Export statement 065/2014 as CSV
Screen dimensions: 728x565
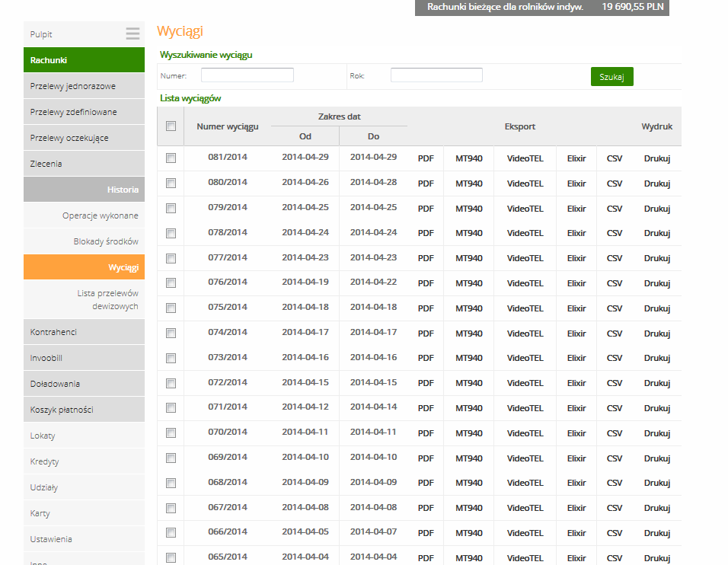[x=615, y=558]
